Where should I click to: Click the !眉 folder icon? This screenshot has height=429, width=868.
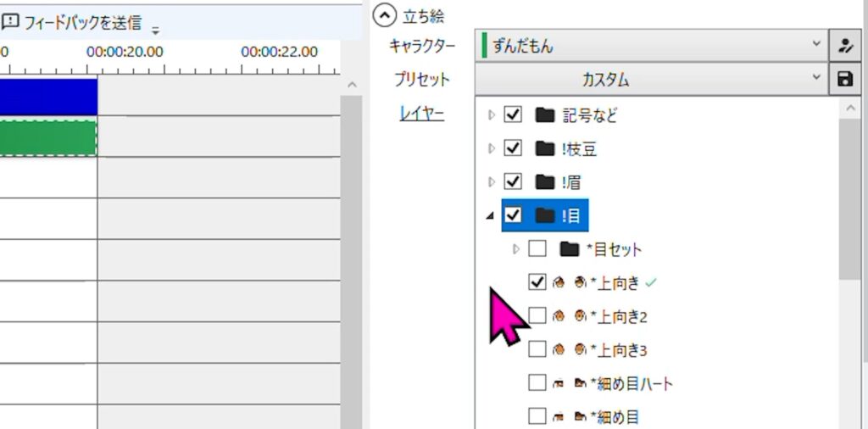point(545,182)
